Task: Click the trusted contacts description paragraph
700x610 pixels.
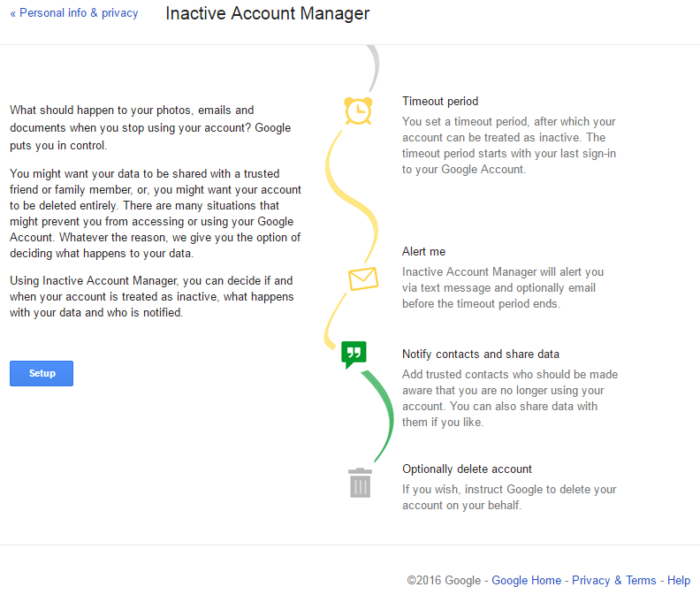Action: [x=510, y=399]
